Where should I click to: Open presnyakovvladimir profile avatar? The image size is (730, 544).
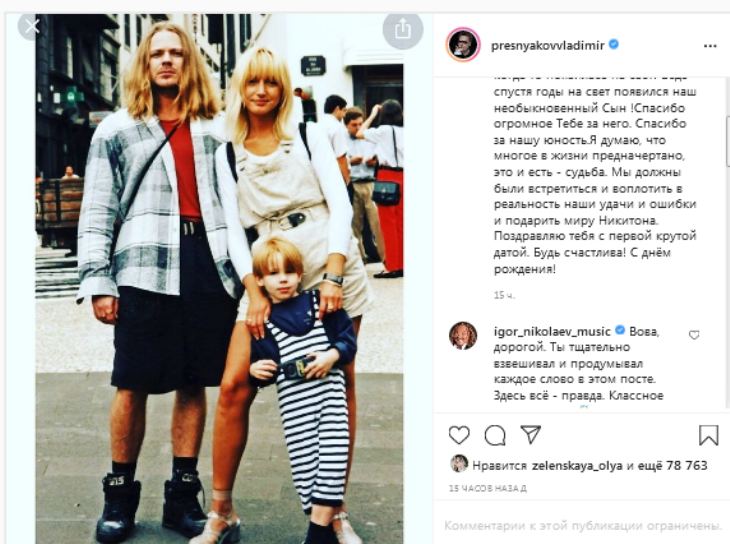463,45
